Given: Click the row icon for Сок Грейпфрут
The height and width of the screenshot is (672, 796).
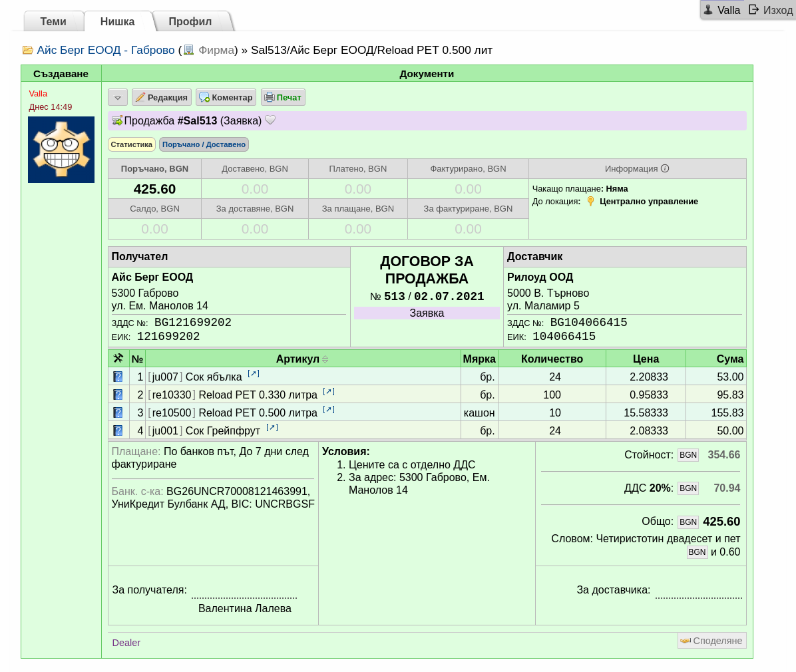Looking at the screenshot, I should (x=118, y=430).
